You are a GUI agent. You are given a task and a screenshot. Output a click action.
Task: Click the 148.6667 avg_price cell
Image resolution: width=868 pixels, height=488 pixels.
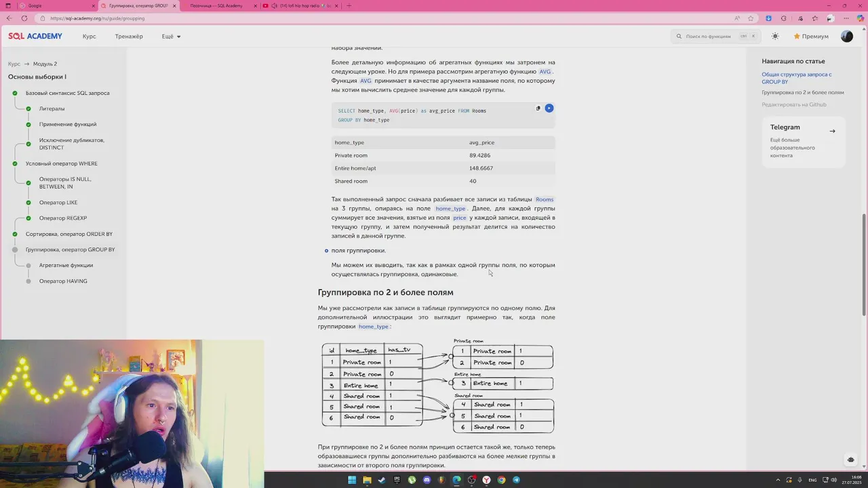481,168
